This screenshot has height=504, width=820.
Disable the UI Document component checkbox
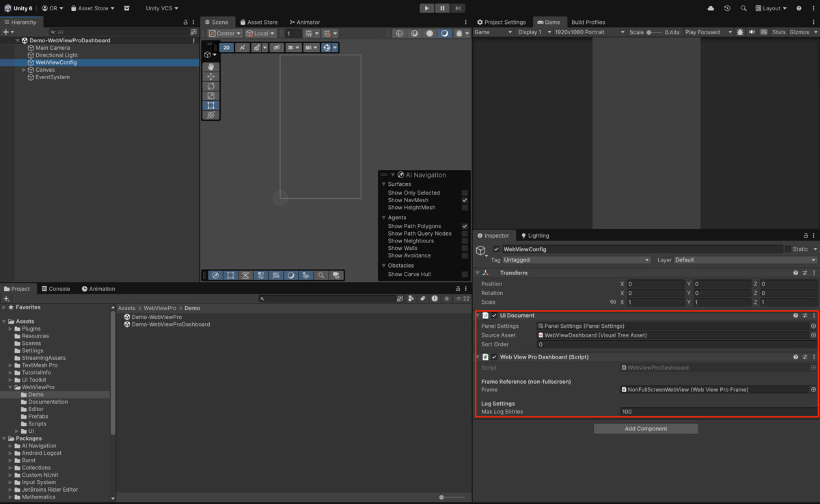494,316
